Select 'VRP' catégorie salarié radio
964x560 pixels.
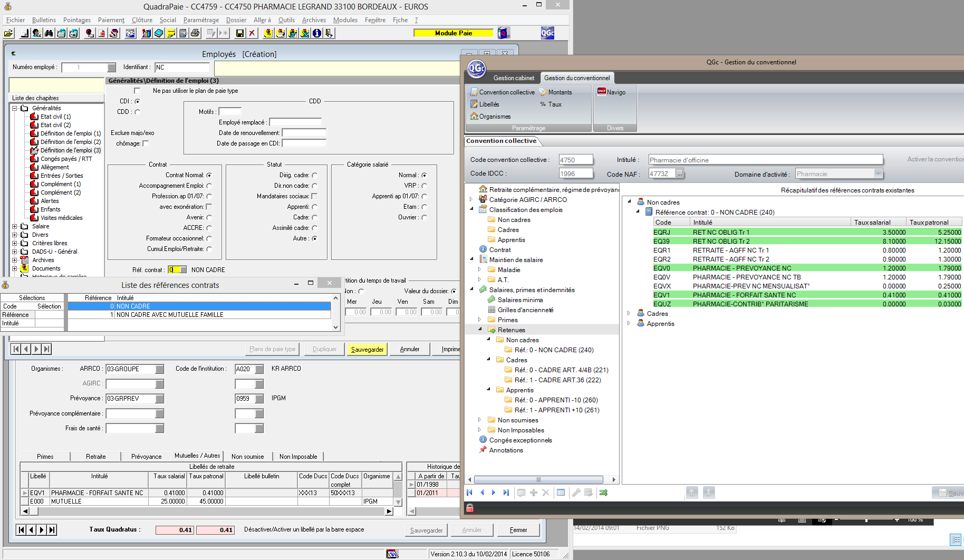pos(424,186)
